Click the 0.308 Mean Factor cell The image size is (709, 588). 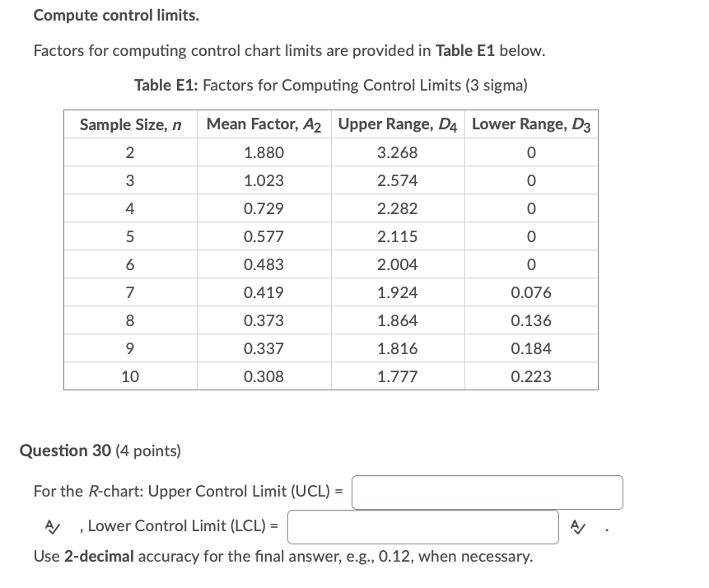click(264, 376)
